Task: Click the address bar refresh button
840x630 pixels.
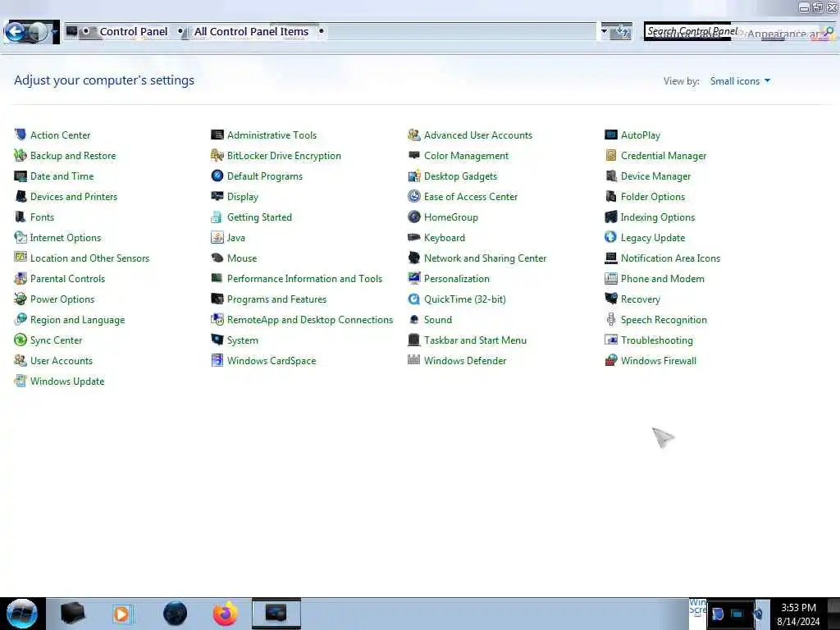Action: click(622, 32)
